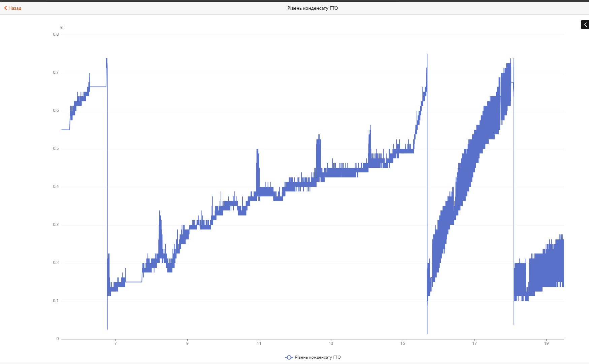Click x-axis label 19
Viewport: 589px width, 364px height.
546,343
